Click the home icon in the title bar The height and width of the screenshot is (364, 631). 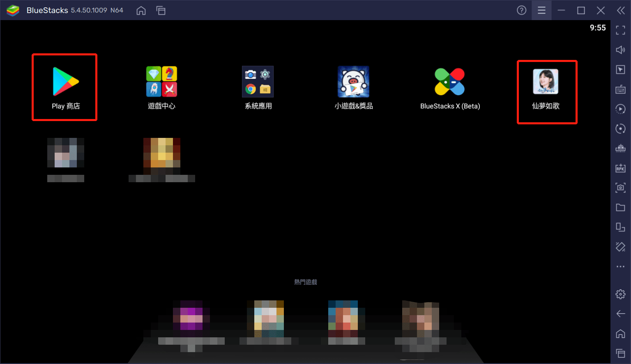pos(141,10)
